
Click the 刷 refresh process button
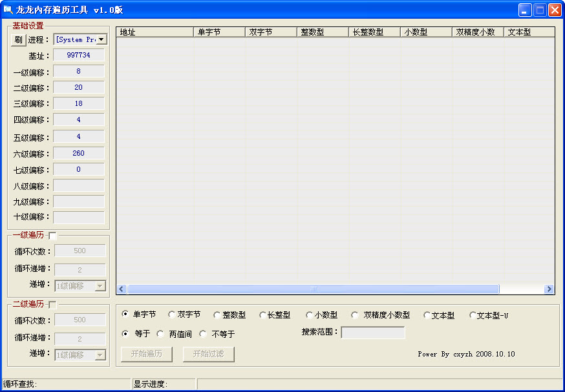tap(17, 39)
